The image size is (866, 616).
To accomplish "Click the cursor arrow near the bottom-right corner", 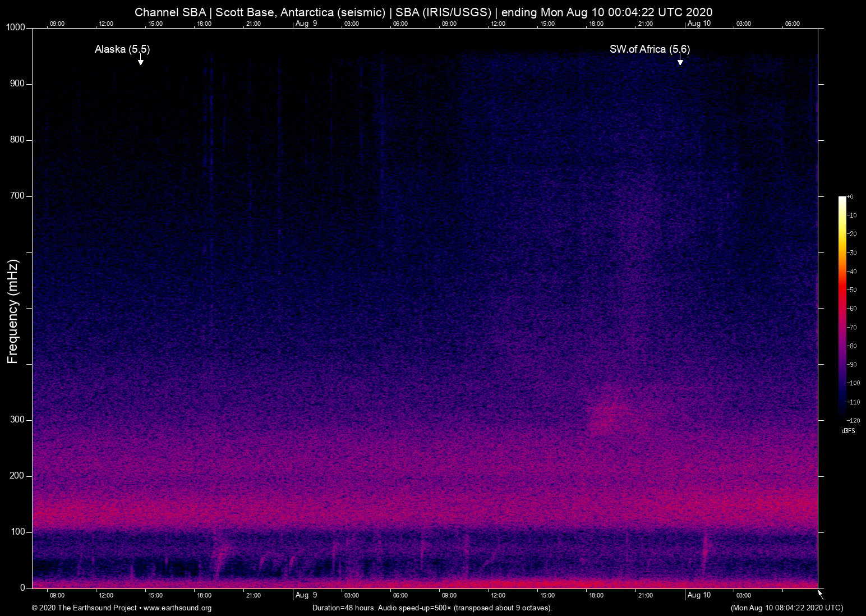I will point(820,595).
